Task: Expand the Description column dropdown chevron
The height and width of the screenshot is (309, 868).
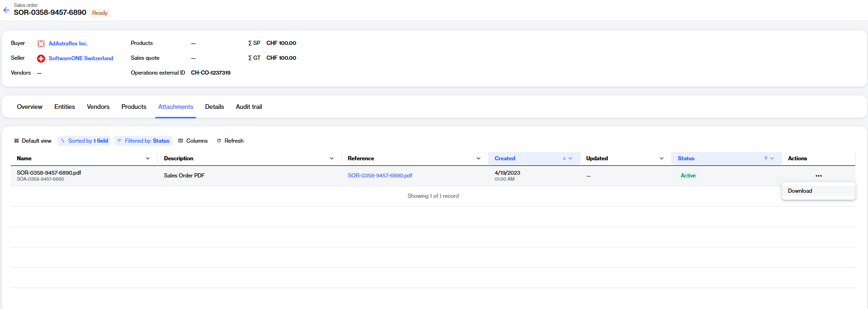Action: 332,158
